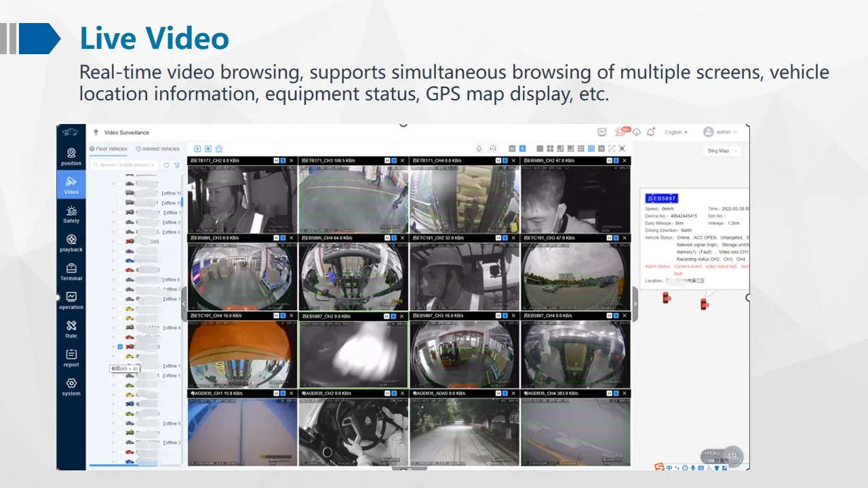Image resolution: width=868 pixels, height=488 pixels.
Task: Expand the checked vehicle tree node
Action: pyautogui.click(x=113, y=346)
